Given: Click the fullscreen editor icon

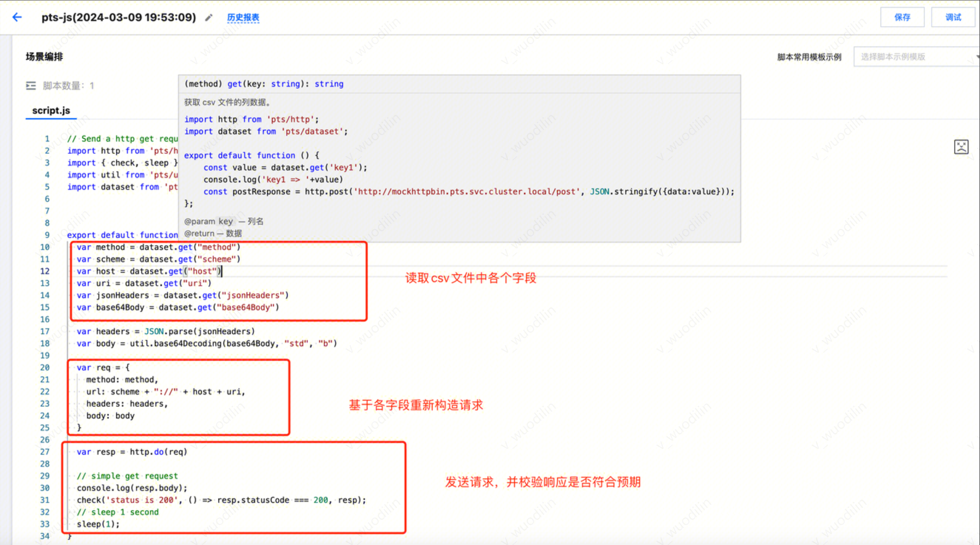Looking at the screenshot, I should coord(961,147).
